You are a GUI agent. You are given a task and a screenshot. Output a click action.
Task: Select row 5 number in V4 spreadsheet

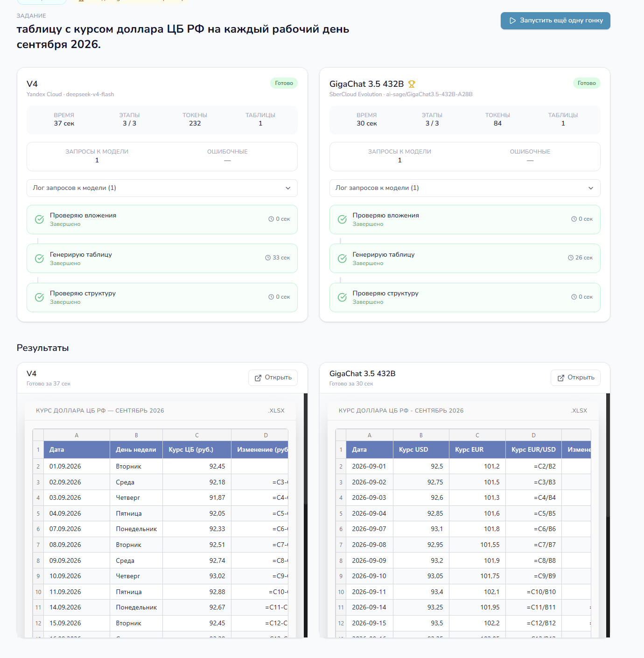[38, 513]
